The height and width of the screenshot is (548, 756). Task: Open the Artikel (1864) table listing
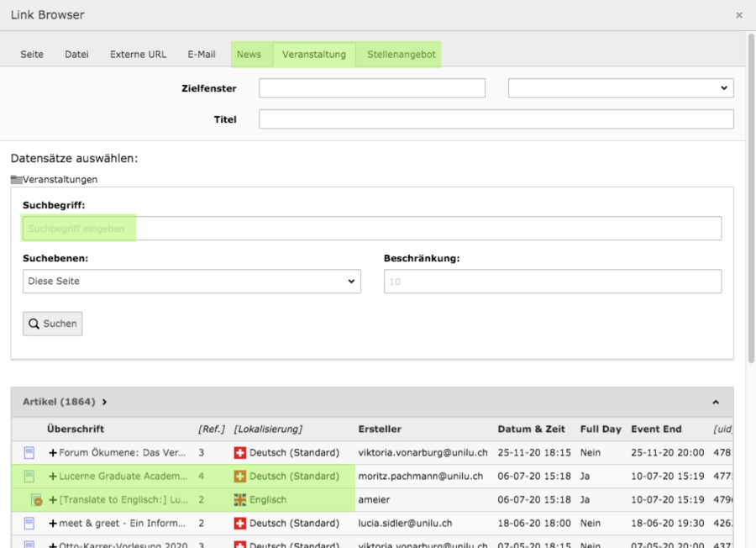pos(65,402)
